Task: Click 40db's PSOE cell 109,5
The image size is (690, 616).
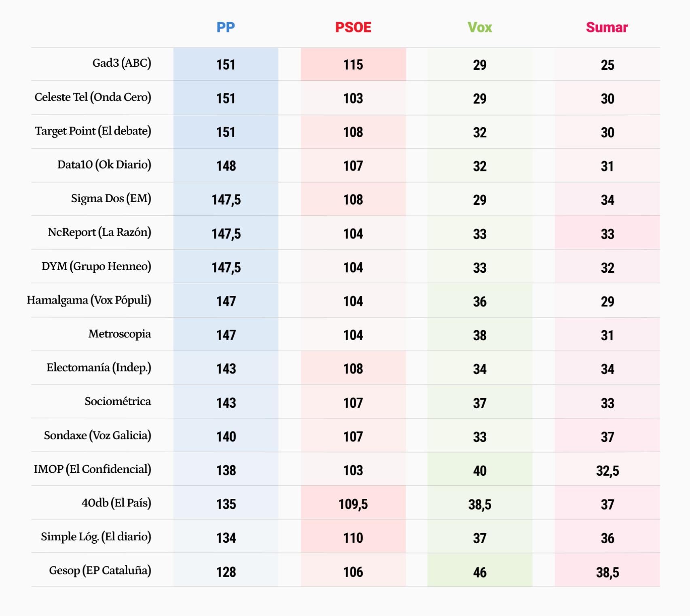Action: 353,504
